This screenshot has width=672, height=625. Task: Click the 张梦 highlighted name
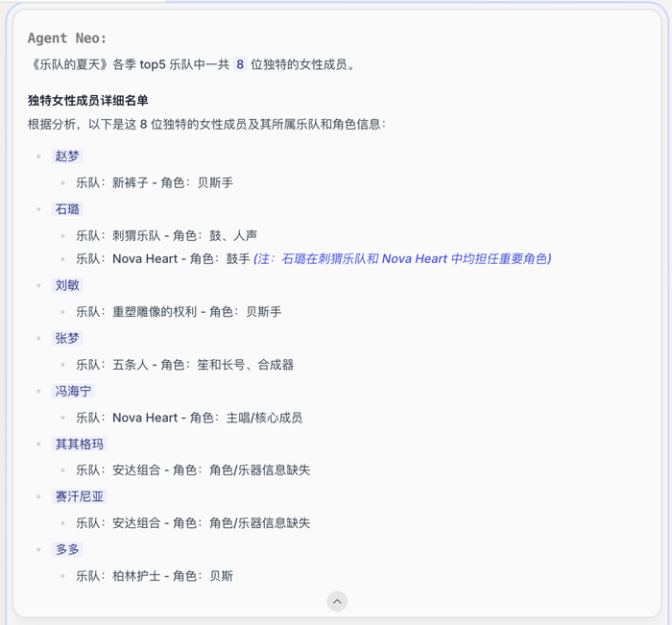point(67,338)
